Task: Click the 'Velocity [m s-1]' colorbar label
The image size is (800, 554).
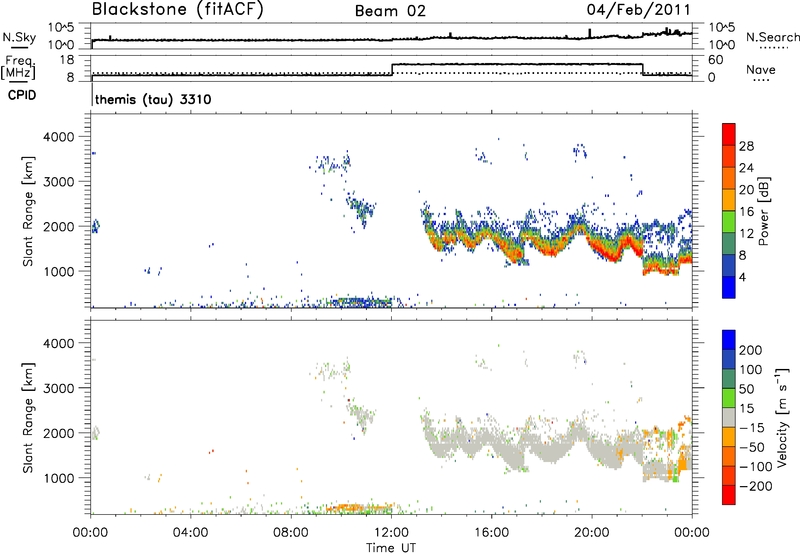Action: tap(783, 417)
